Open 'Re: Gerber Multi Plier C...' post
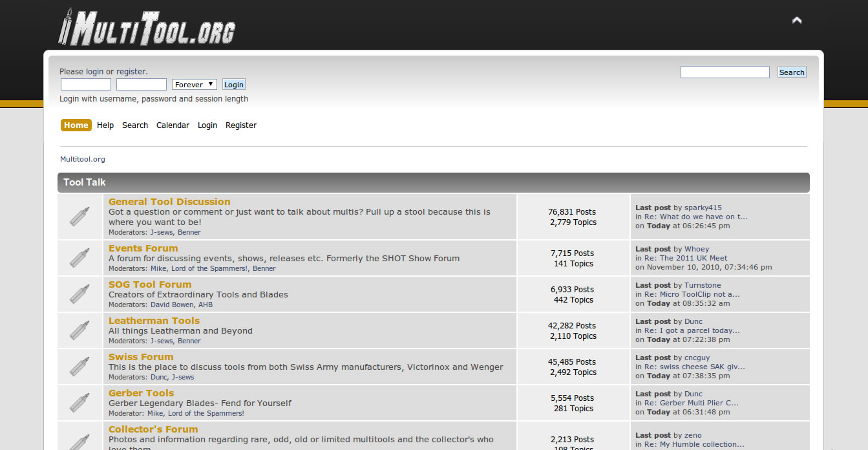The width and height of the screenshot is (868, 450). pos(692,403)
